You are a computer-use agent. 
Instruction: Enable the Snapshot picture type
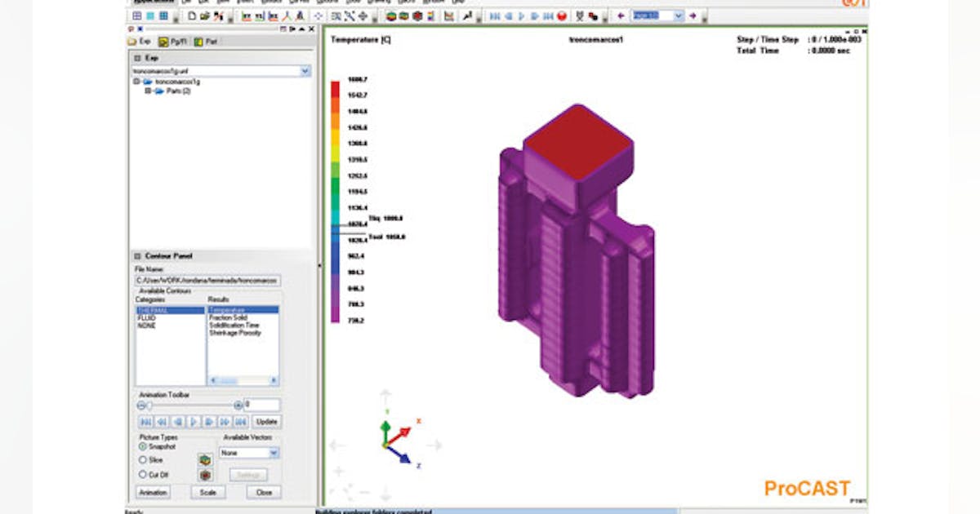142,446
